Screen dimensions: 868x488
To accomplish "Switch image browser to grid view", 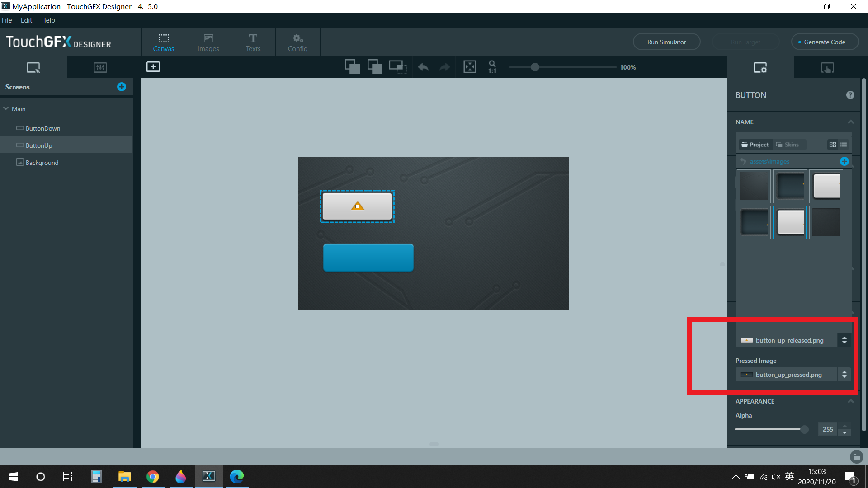I will (x=833, y=145).
